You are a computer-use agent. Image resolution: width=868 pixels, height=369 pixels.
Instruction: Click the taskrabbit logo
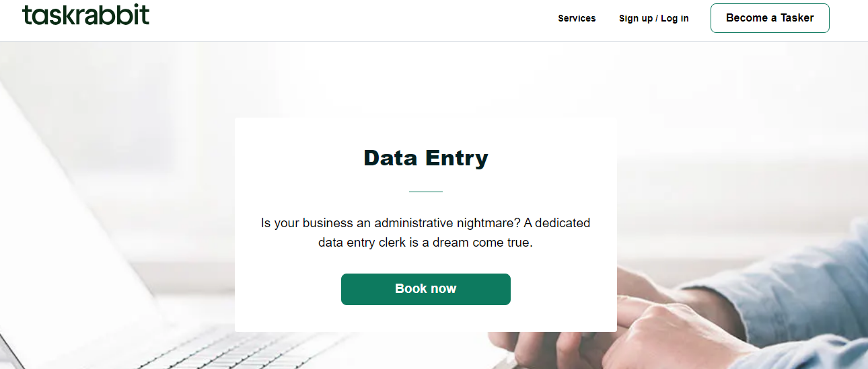click(x=85, y=15)
